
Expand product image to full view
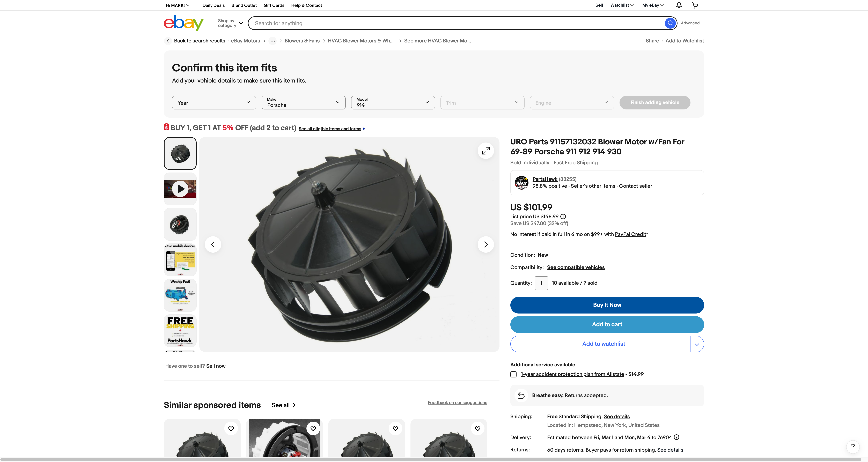point(486,151)
